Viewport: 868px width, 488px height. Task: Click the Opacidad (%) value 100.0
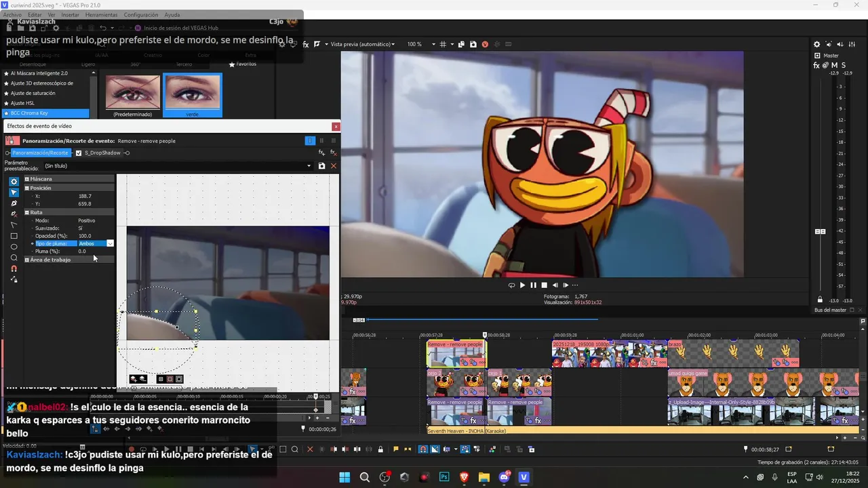85,236
